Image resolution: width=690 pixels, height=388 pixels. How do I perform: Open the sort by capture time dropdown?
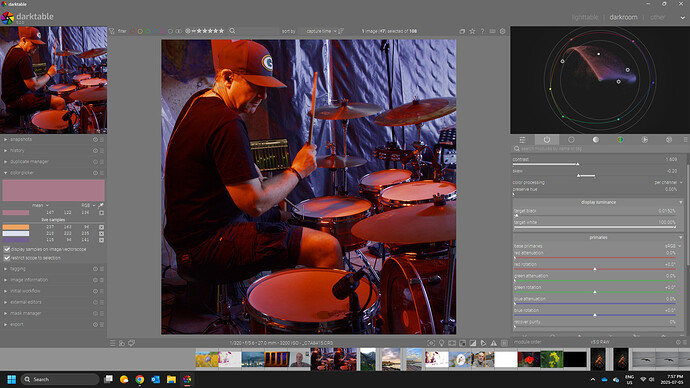pos(321,31)
